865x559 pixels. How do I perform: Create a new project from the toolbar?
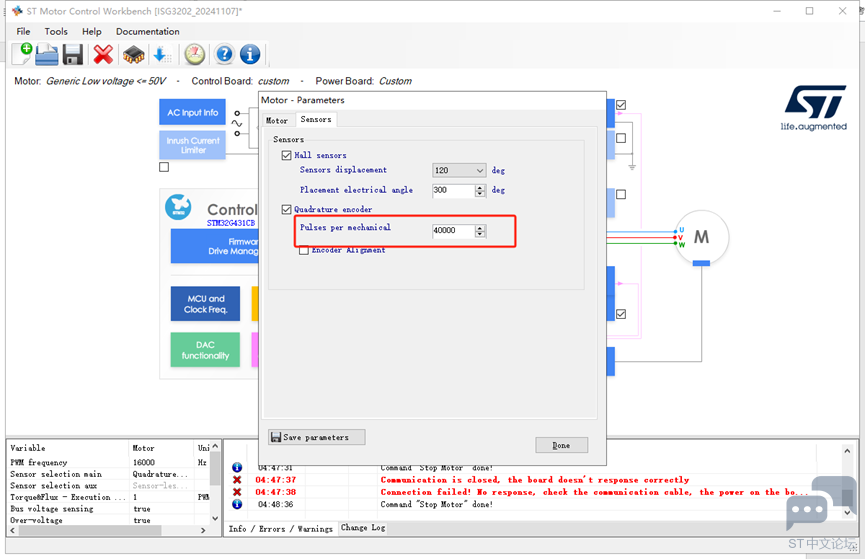click(22, 54)
